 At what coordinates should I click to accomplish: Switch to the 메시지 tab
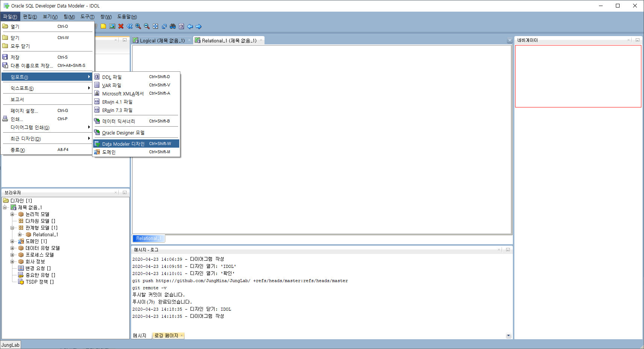(x=140, y=335)
